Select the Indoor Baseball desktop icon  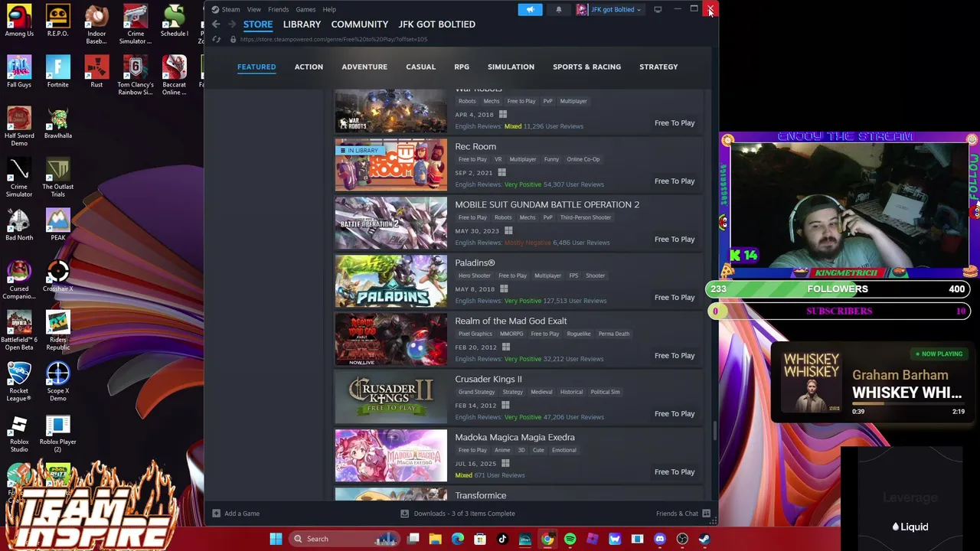coord(96,24)
